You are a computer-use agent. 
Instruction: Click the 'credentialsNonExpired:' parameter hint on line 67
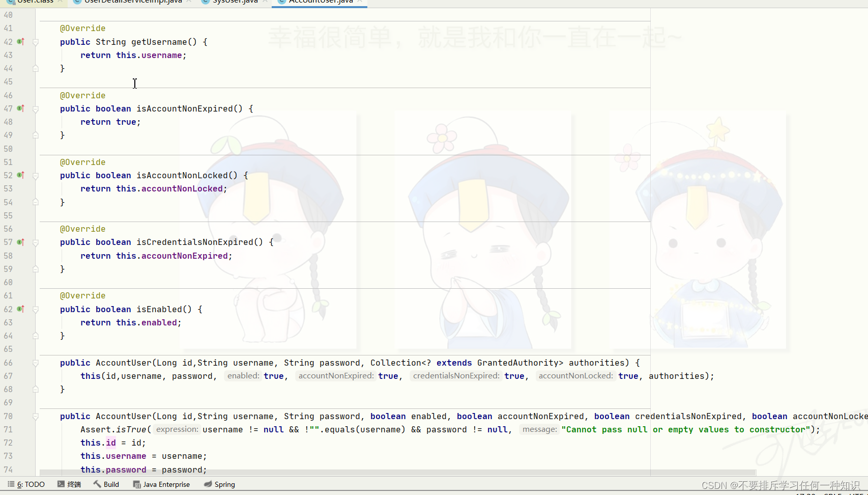(x=456, y=376)
